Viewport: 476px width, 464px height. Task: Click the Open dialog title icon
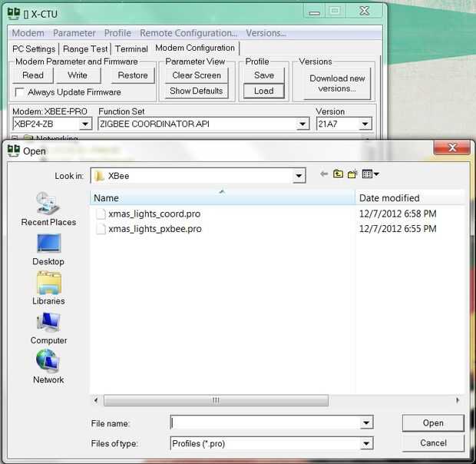(x=13, y=151)
